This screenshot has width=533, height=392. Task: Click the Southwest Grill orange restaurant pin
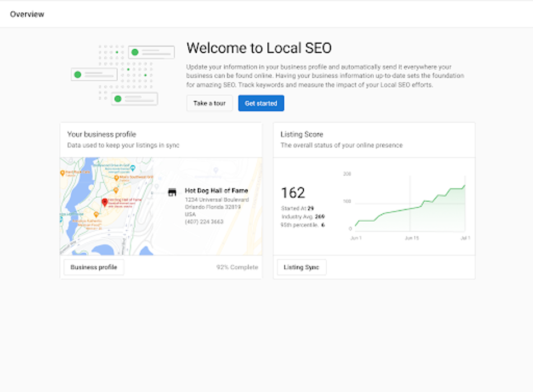click(x=115, y=178)
